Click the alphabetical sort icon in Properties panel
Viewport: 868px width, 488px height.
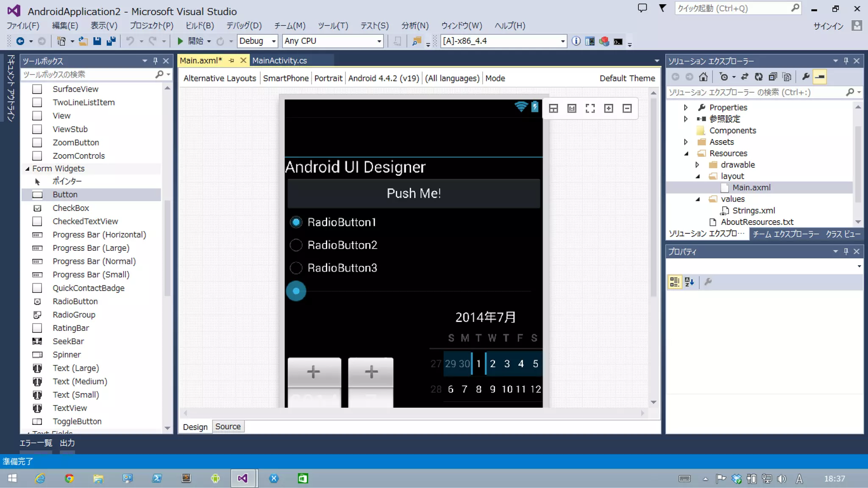pyautogui.click(x=689, y=282)
